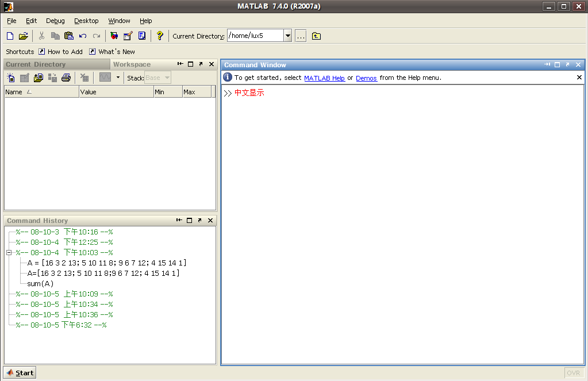Click the Current Directory path field
This screenshot has width=588, height=381.
point(255,36)
